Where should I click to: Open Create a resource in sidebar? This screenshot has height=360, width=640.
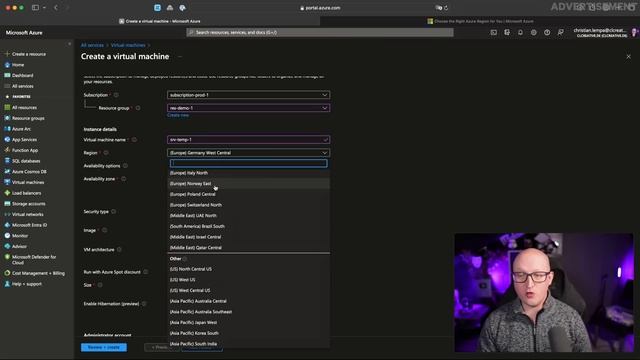coord(25,54)
